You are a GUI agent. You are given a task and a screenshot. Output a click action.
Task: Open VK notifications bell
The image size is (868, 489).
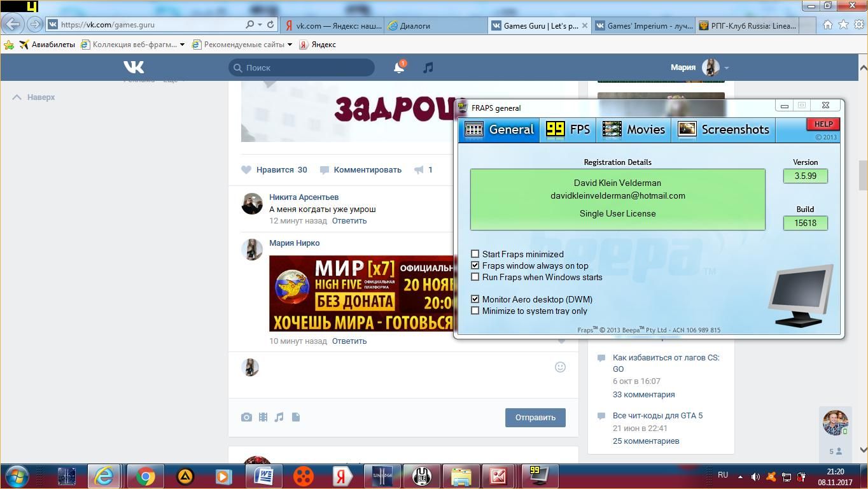point(399,67)
